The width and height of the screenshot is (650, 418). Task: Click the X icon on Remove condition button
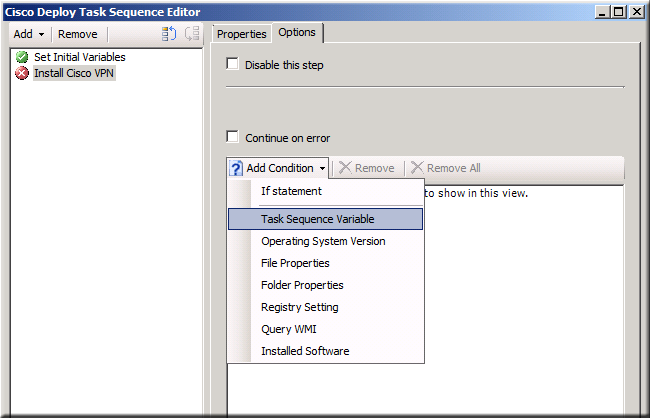(345, 168)
